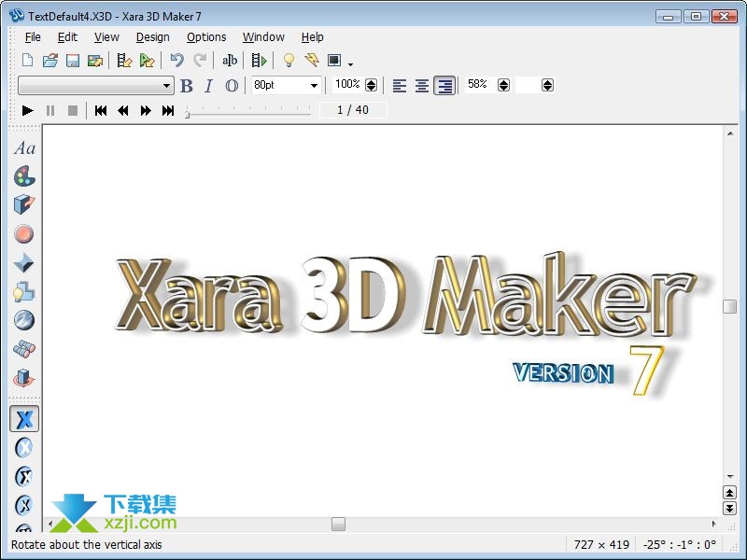Image resolution: width=747 pixels, height=560 pixels.
Task: Open the Edit menu
Action: pyautogui.click(x=67, y=37)
